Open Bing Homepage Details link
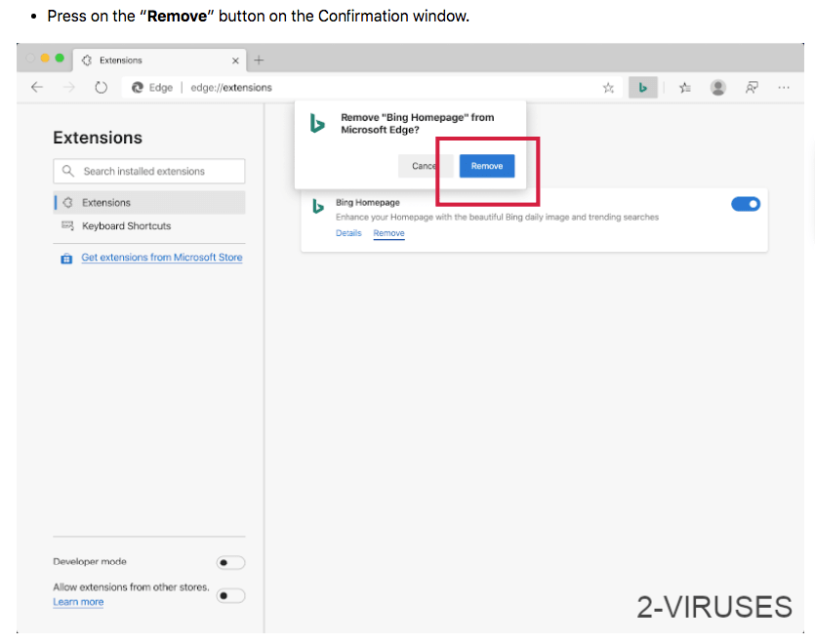815x644 pixels. [348, 233]
